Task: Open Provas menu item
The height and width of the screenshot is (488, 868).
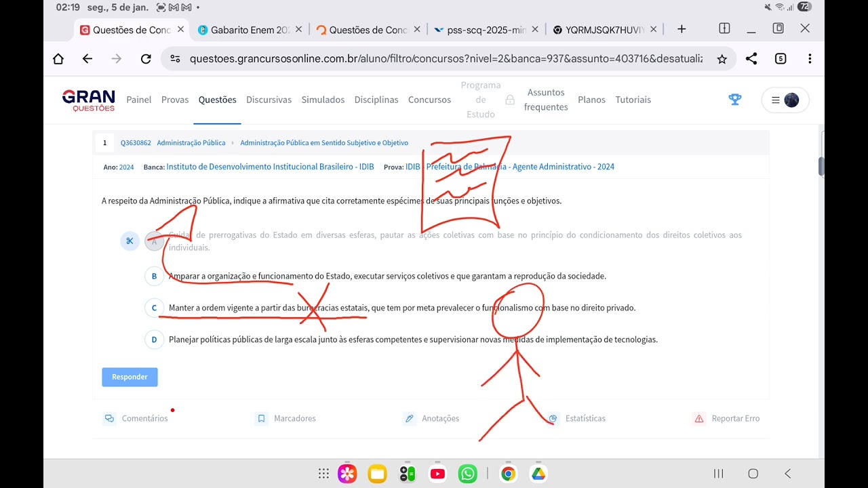Action: pyautogui.click(x=175, y=100)
